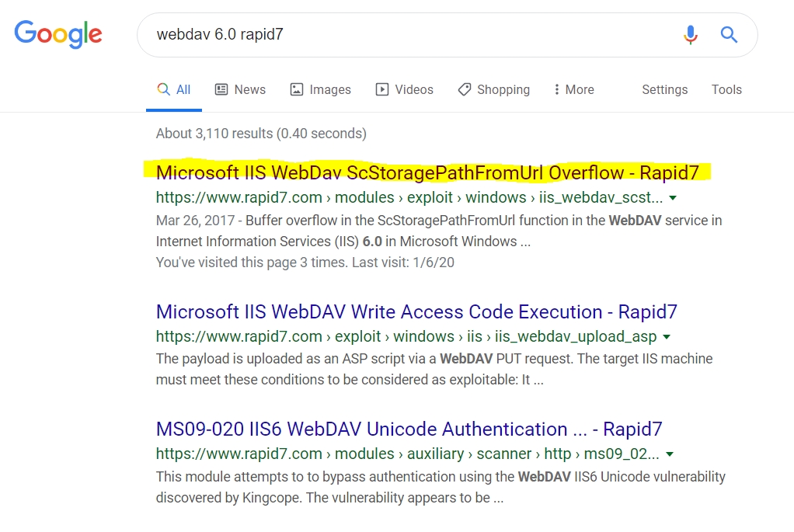This screenshot has width=794, height=532.
Task: Click the Videos tab play icon
Action: (x=382, y=89)
